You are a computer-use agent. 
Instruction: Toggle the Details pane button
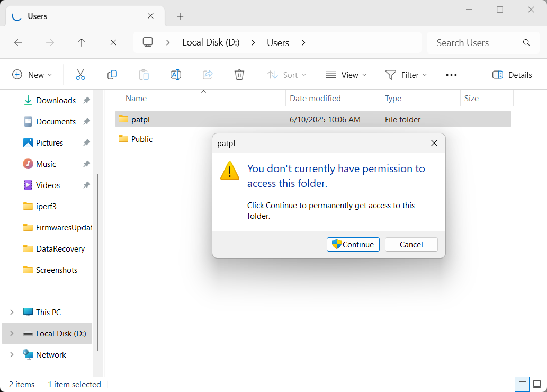pos(512,75)
